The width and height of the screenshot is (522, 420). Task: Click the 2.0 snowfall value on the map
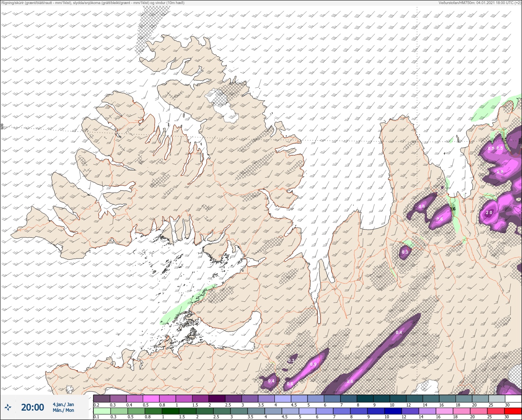click(489, 213)
